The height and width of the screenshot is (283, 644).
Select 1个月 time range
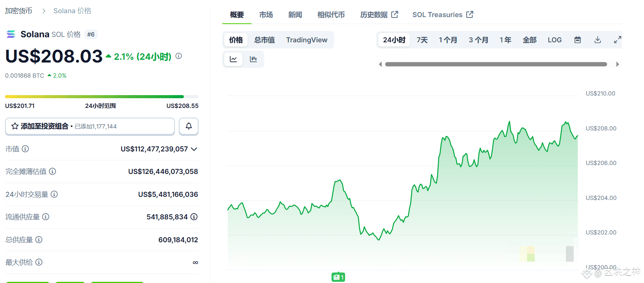tap(448, 40)
